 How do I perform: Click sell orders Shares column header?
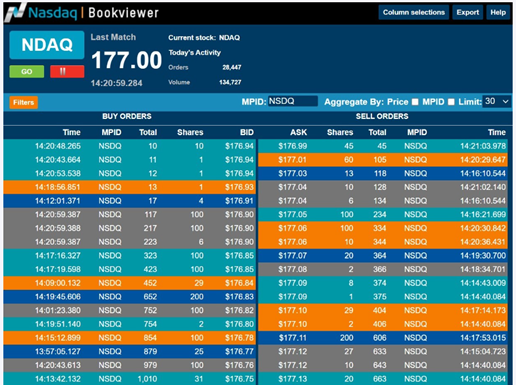click(x=340, y=132)
